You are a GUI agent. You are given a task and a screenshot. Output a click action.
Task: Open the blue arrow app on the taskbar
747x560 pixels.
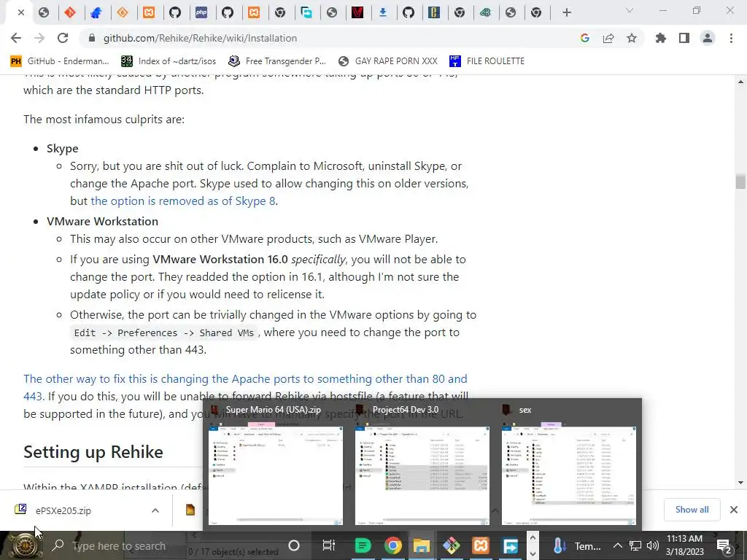click(510, 545)
